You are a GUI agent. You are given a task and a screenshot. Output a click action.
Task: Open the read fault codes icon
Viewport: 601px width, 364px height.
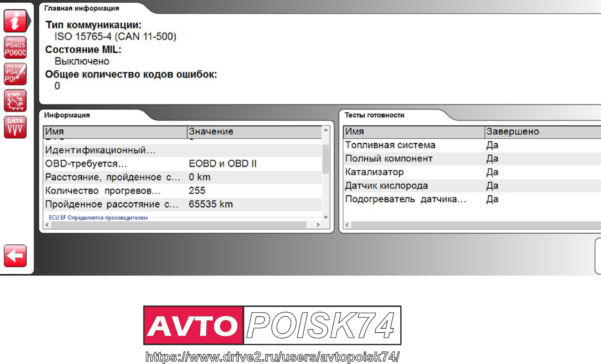coord(15,48)
